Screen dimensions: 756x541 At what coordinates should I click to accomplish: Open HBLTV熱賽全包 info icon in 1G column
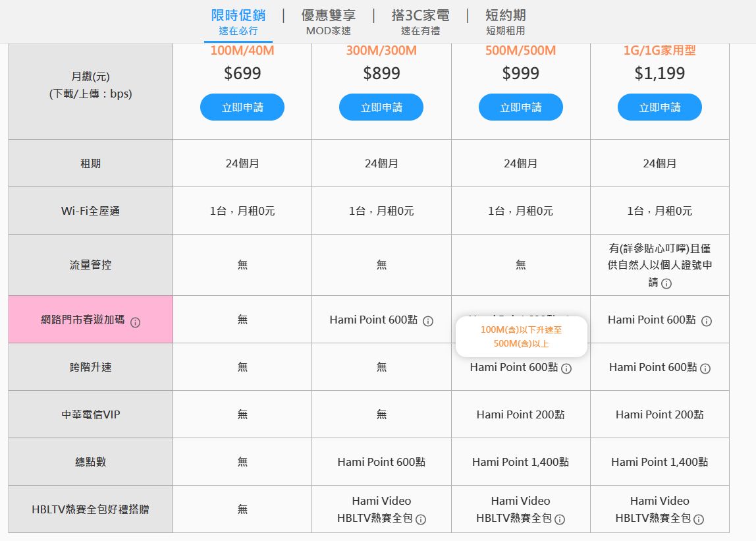(699, 519)
